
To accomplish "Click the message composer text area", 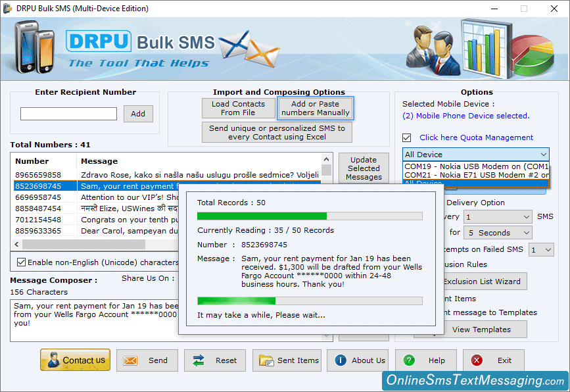I will coord(95,320).
